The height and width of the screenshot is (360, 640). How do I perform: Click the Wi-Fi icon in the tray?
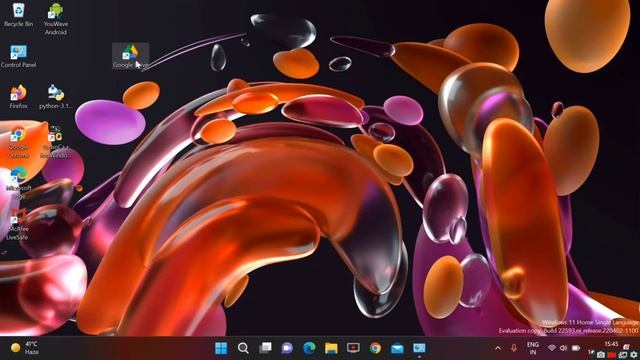click(x=552, y=348)
